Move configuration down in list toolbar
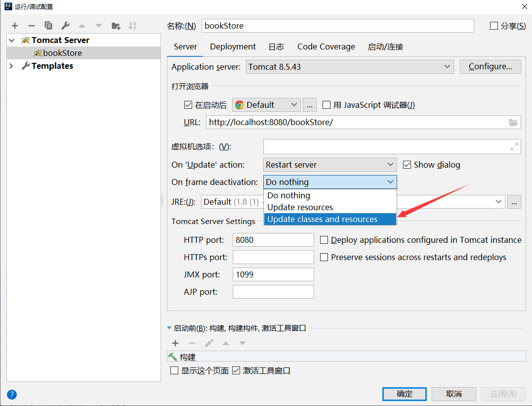 tap(99, 26)
